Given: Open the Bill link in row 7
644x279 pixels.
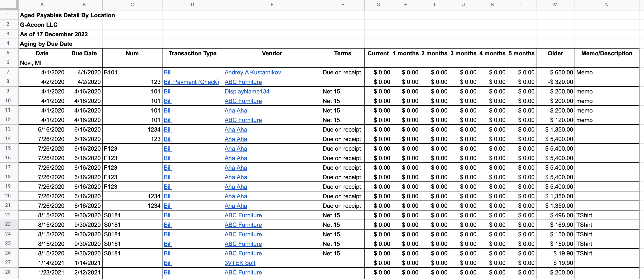Looking at the screenshot, I should pos(167,72).
